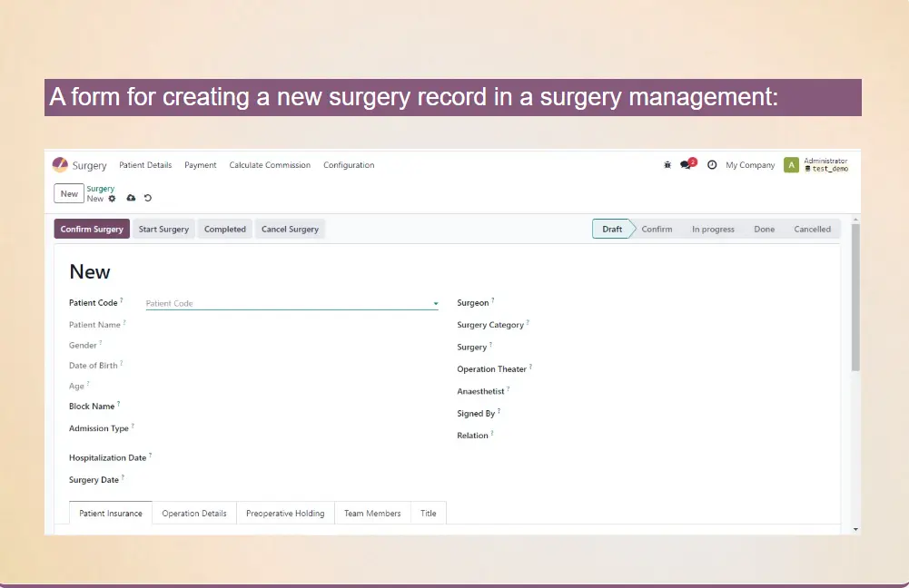
Task: Open the Patient Details menu
Action: tap(145, 165)
